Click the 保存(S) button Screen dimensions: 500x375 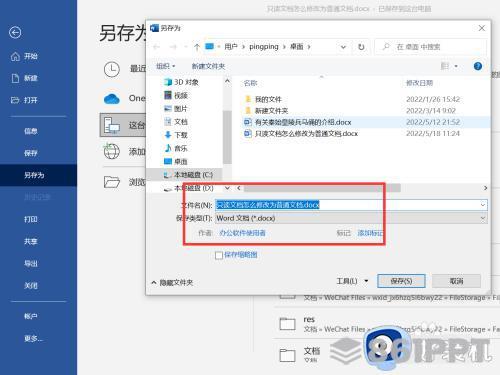click(x=401, y=281)
